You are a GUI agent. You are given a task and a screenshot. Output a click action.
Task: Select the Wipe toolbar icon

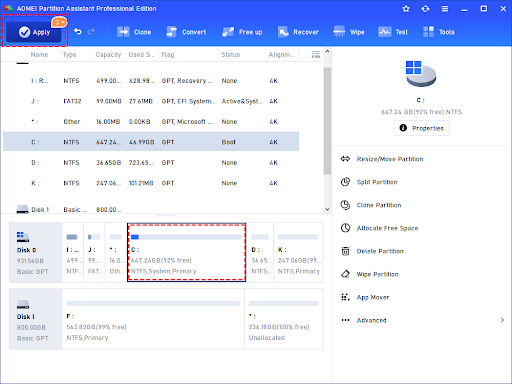click(349, 32)
